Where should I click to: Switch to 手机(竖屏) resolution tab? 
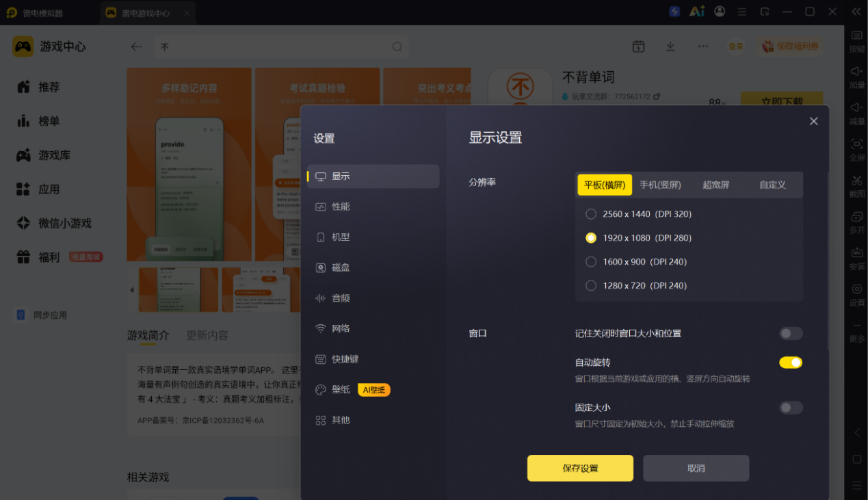tap(660, 185)
